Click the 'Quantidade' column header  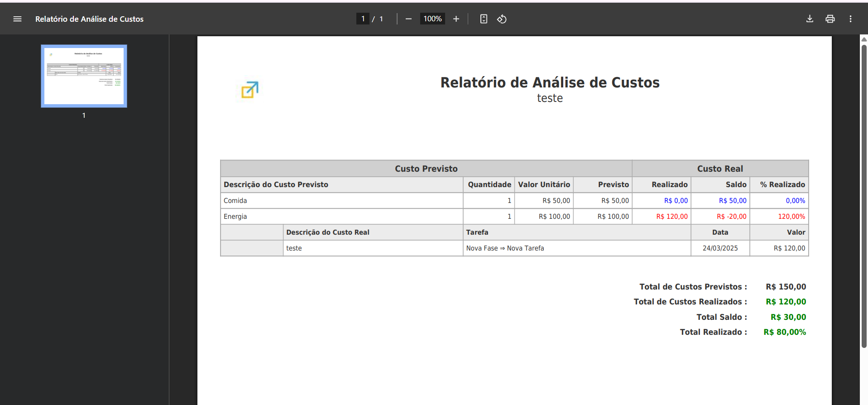[489, 184]
